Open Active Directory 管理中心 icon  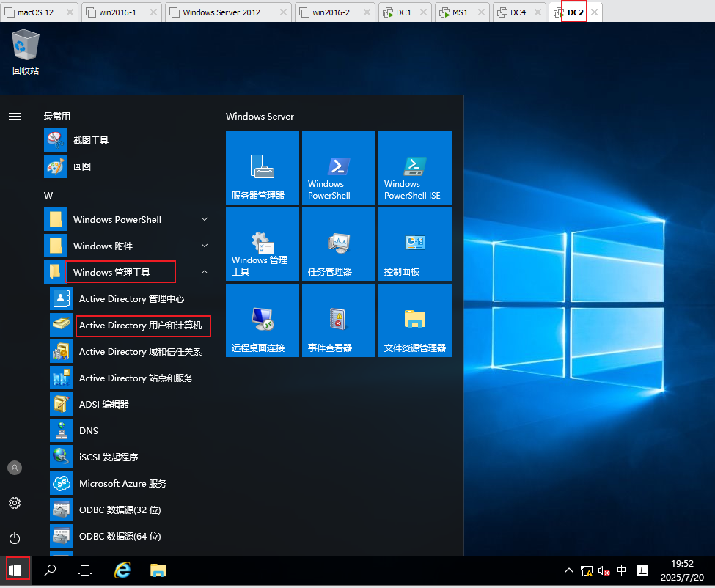(62, 299)
